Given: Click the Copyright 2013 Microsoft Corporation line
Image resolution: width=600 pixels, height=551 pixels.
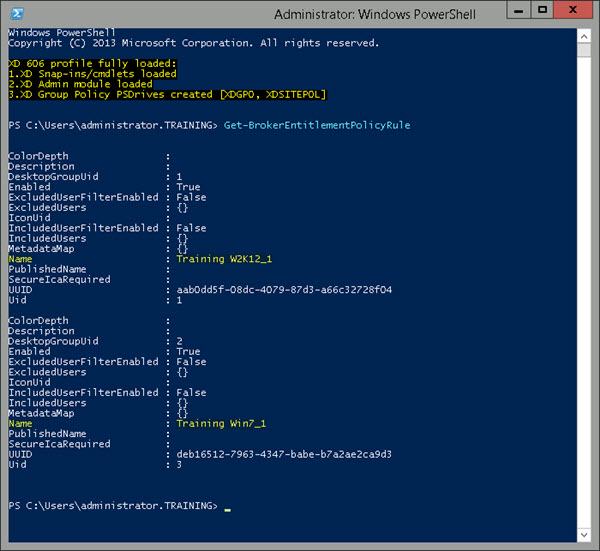Looking at the screenshot, I should pos(193,43).
